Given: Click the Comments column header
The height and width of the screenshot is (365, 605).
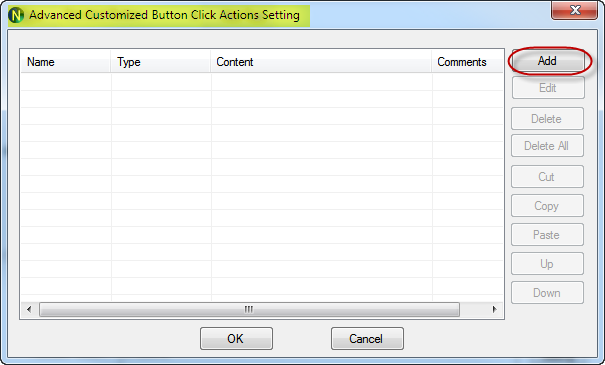Looking at the screenshot, I should [x=468, y=62].
